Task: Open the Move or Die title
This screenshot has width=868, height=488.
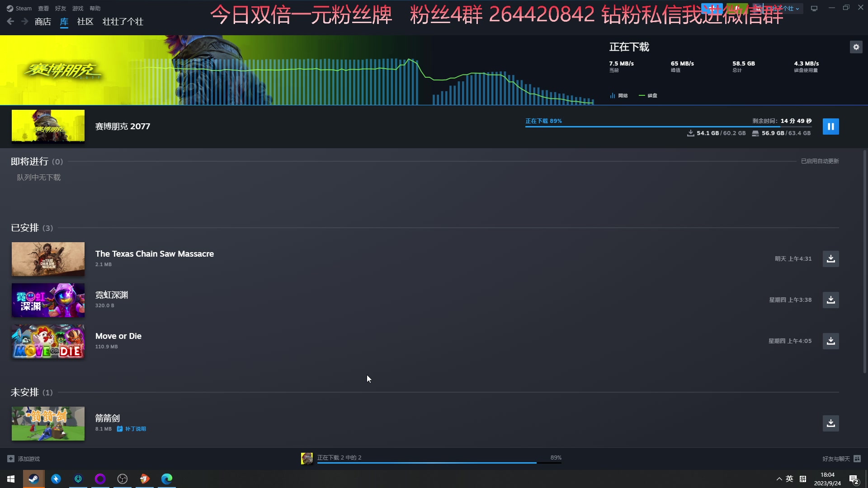Action: 118,336
